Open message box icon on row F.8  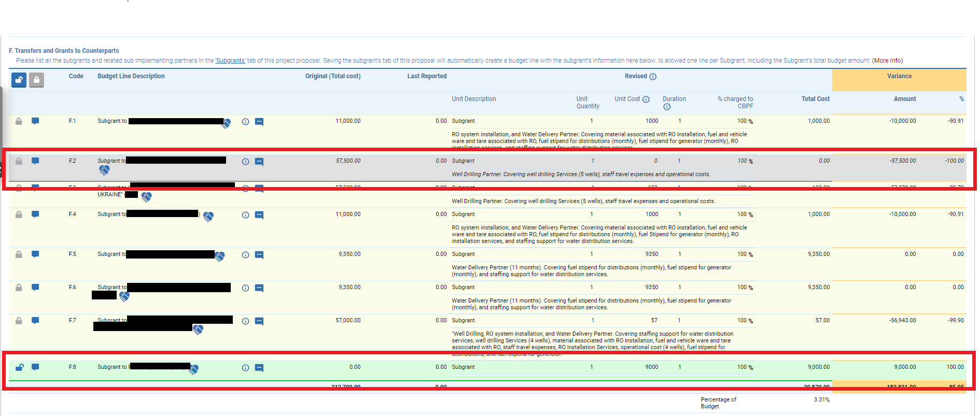click(x=259, y=368)
